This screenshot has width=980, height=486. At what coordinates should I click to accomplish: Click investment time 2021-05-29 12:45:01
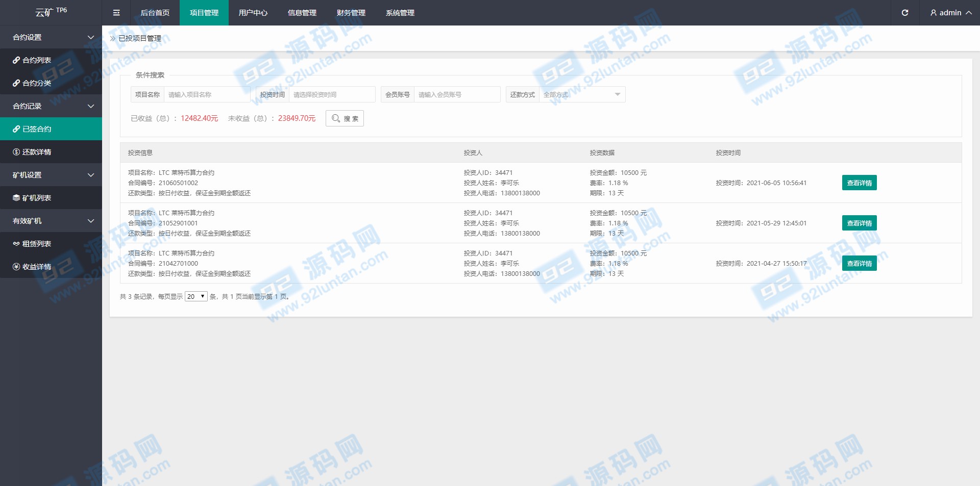click(x=776, y=223)
